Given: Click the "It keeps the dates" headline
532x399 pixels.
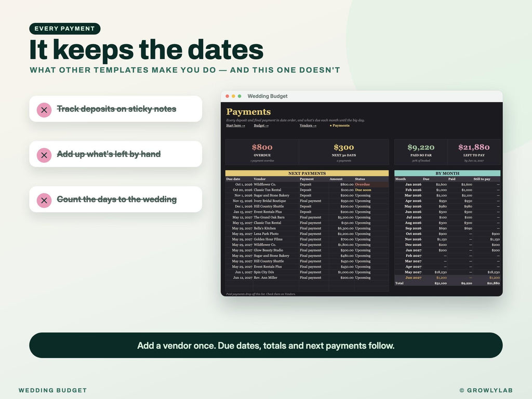Looking at the screenshot, I should (x=146, y=50).
